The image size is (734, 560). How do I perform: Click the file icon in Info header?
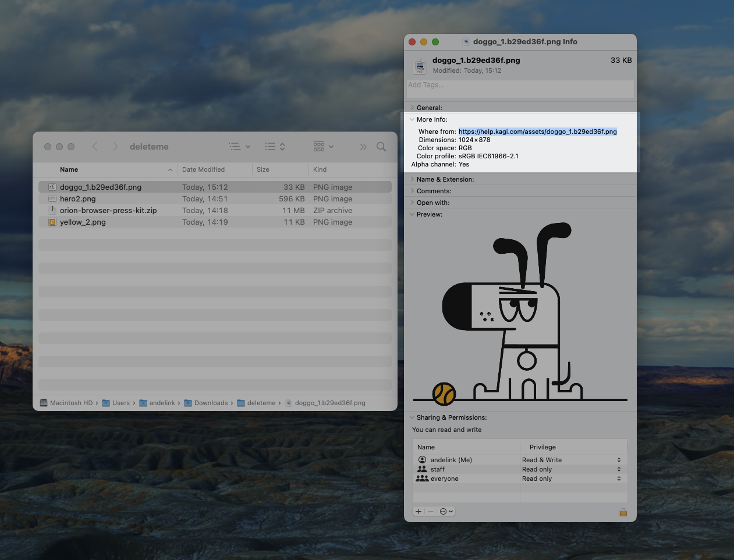[x=420, y=65]
